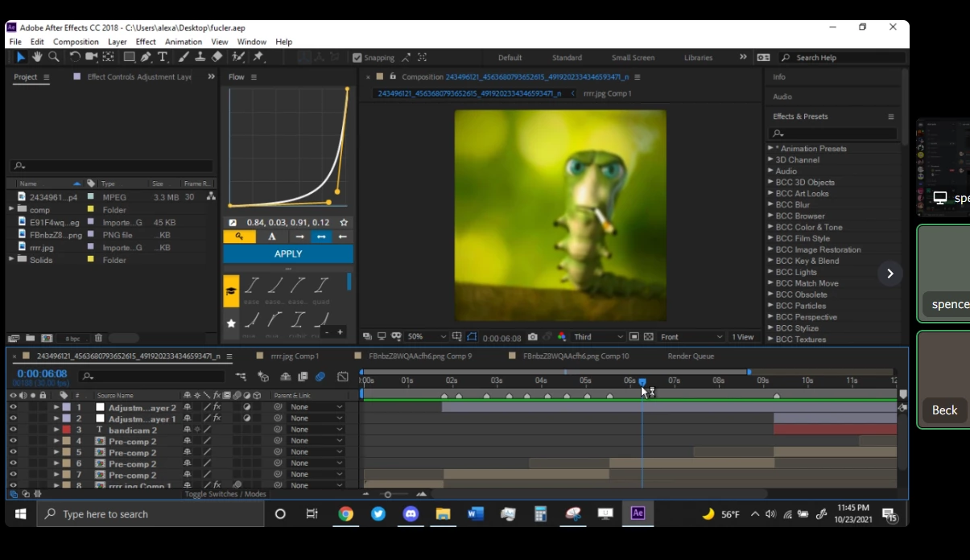Image resolution: width=970 pixels, height=560 pixels.
Task: Select the Rotation tool
Action: [75, 57]
